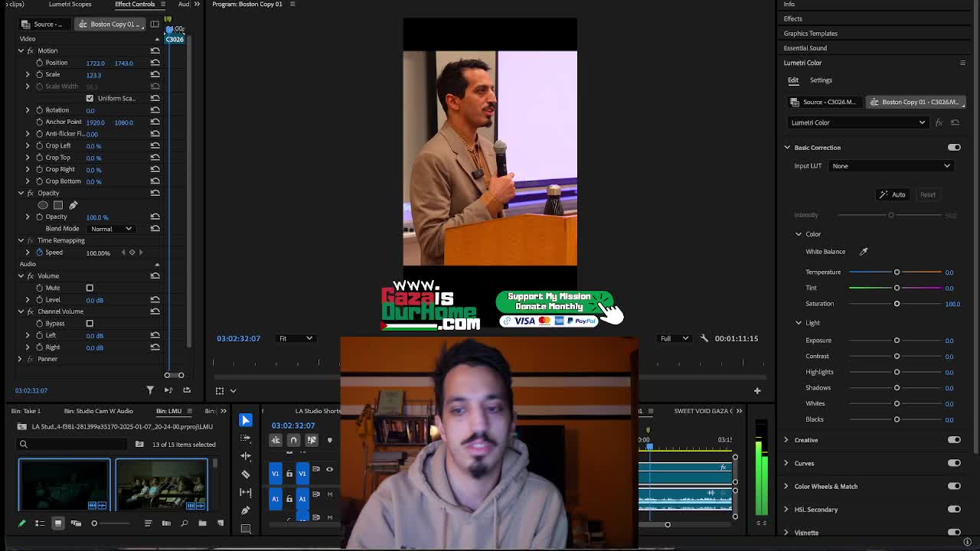Toggle the Volume Mute checkbox
Screen dimensions: 980x551
pos(90,288)
